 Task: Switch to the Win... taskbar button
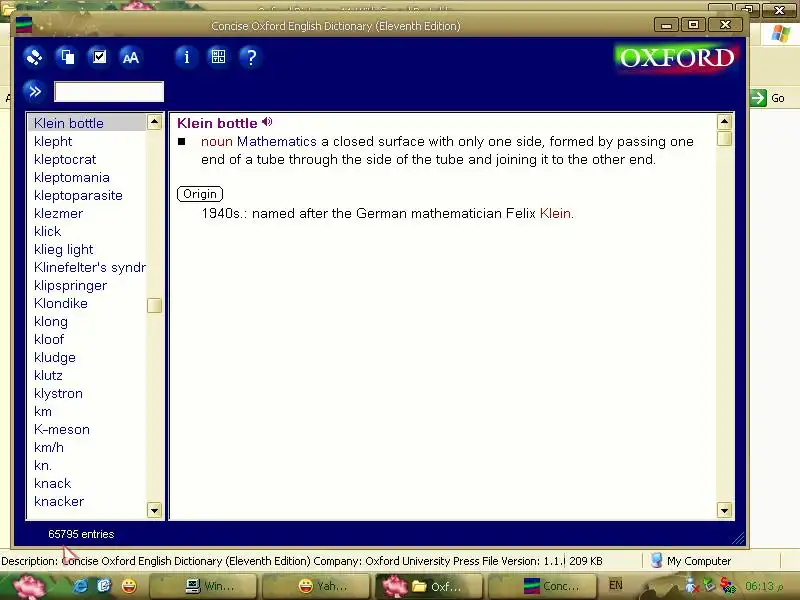pyautogui.click(x=203, y=586)
